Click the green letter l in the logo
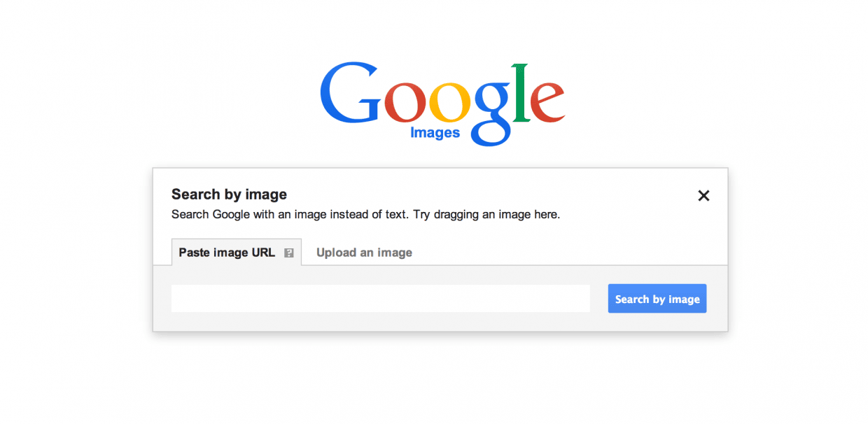The width and height of the screenshot is (868, 424). pyautogui.click(x=521, y=92)
